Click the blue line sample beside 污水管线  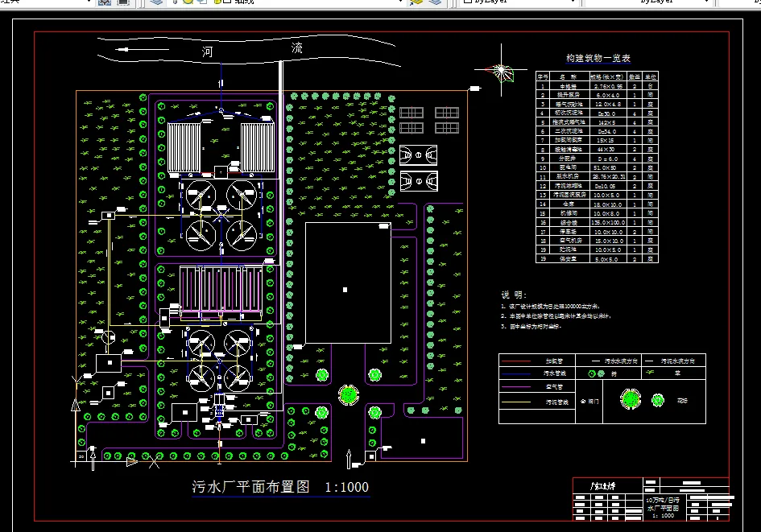point(516,374)
